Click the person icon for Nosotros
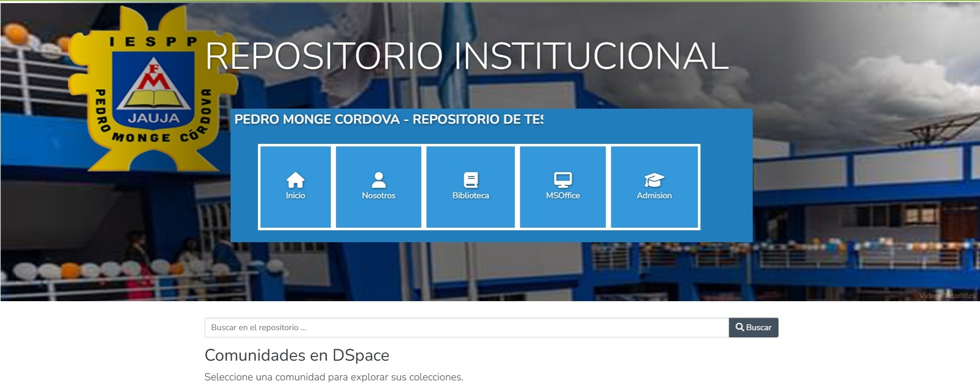The image size is (980, 385). pyautogui.click(x=378, y=180)
